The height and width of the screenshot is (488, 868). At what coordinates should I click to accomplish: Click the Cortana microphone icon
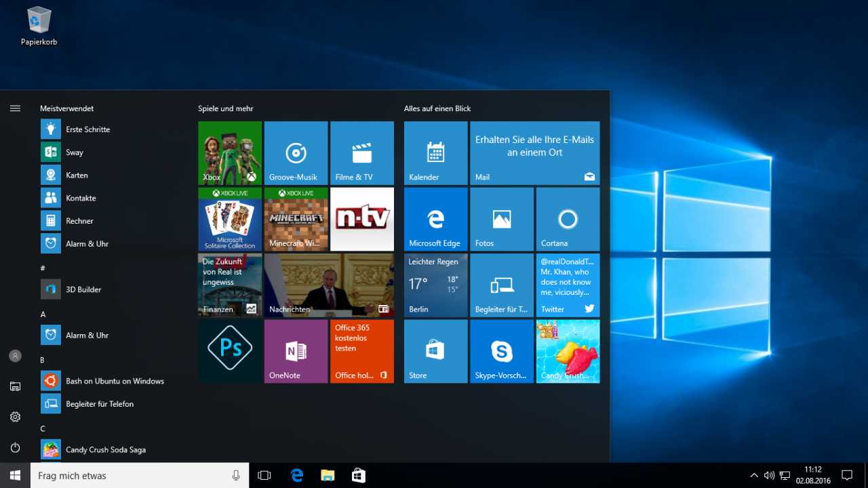(236, 476)
